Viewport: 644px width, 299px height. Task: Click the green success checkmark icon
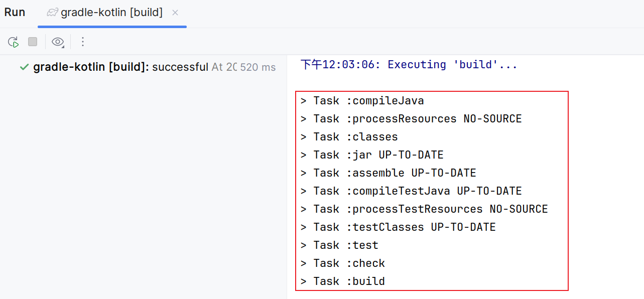(24, 67)
